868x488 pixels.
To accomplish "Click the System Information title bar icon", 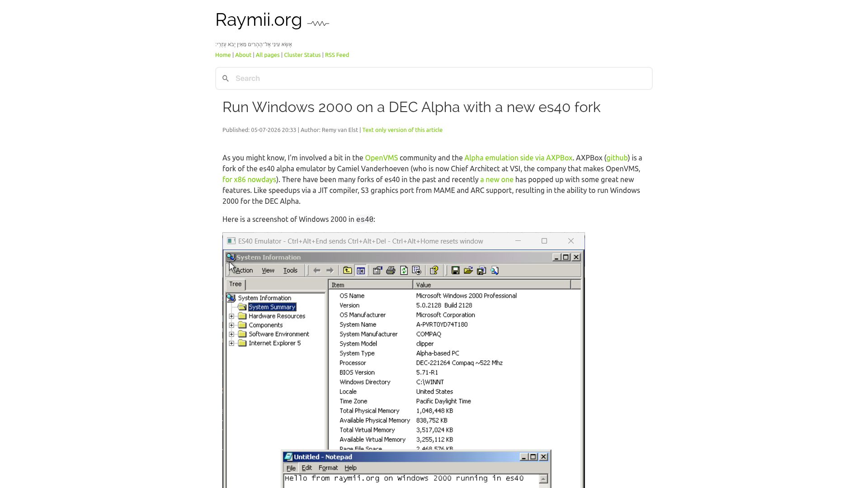I will click(231, 257).
